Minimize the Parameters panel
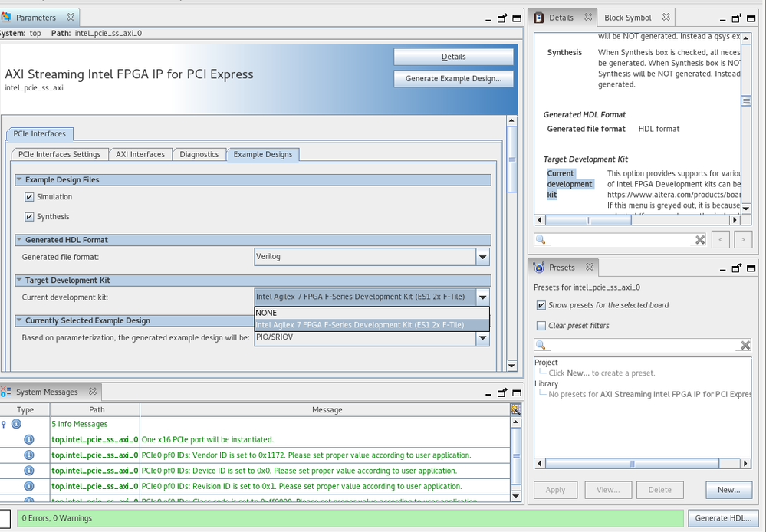The image size is (766, 532). [488, 20]
